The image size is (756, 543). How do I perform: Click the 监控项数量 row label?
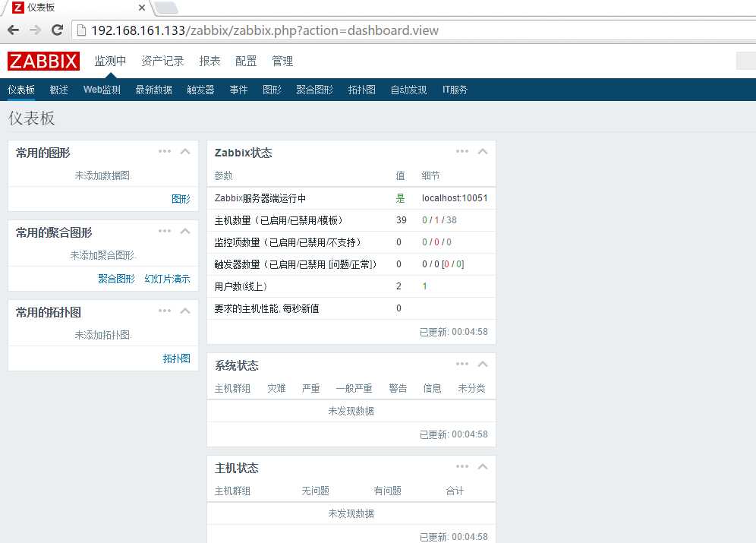point(288,242)
